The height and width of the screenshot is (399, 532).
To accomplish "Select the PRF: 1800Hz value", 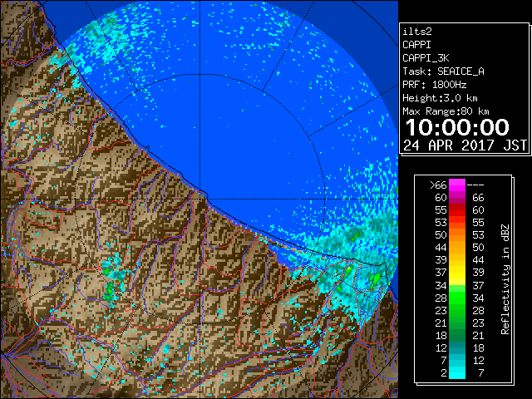I will click(x=434, y=85).
